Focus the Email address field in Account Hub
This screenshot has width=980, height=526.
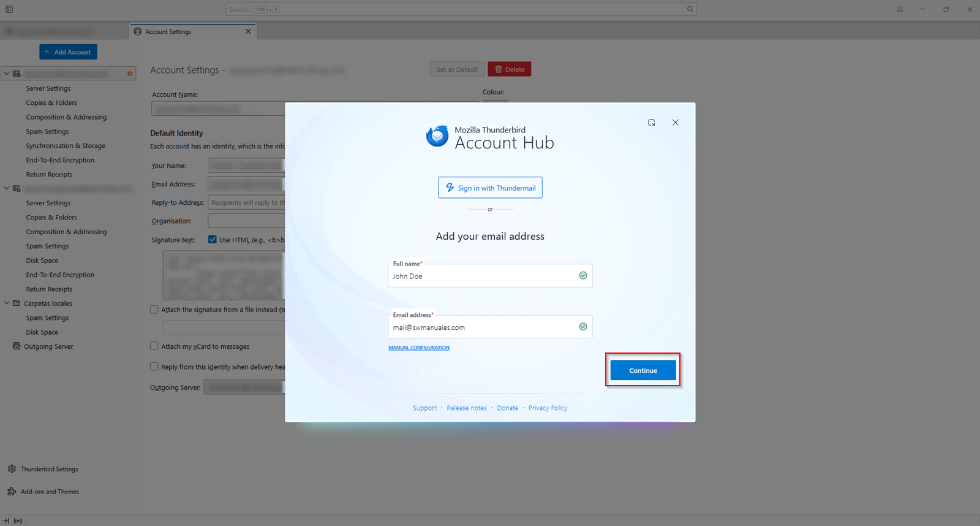490,327
